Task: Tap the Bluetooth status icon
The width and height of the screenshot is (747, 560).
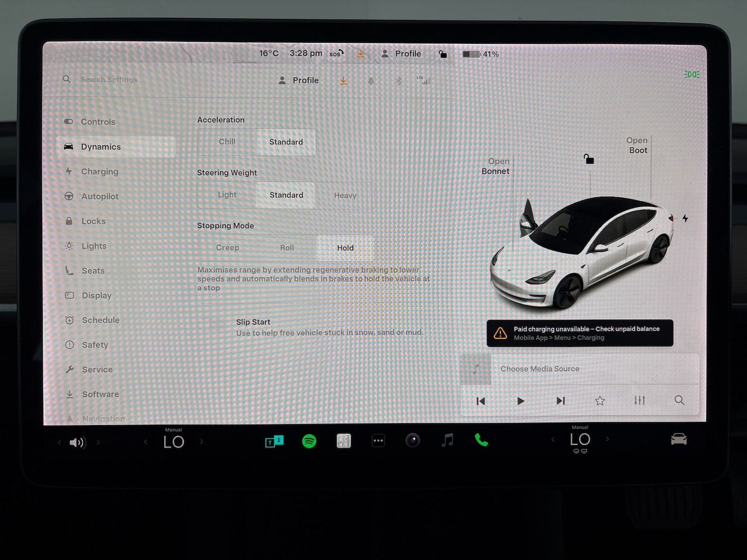Action: pos(399,81)
